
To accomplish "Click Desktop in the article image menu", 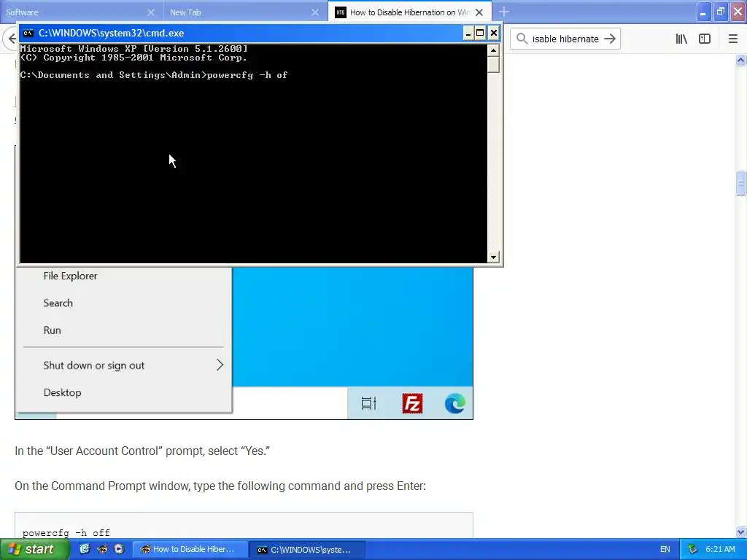I will click(x=62, y=392).
